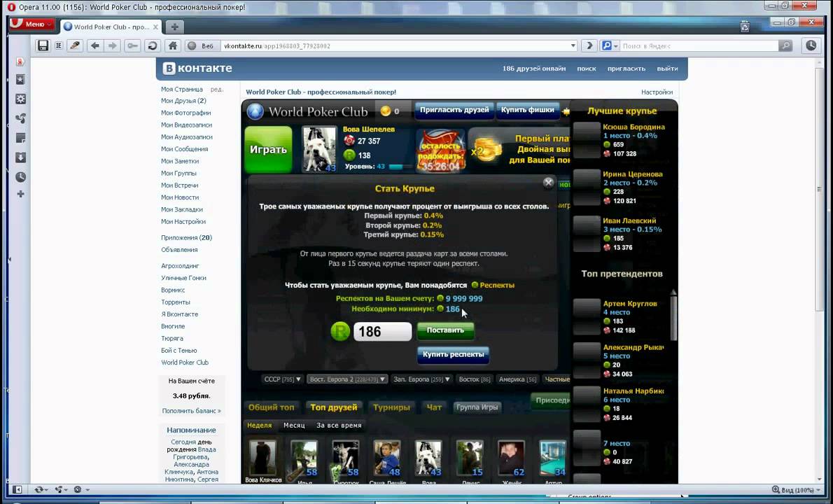
Task: Click the World Poker Club globe logo
Action: [255, 111]
